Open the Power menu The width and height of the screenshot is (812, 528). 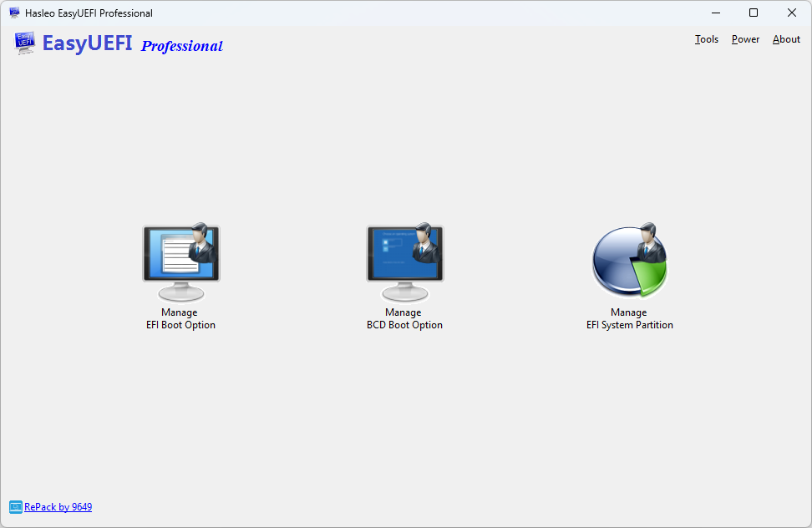745,39
